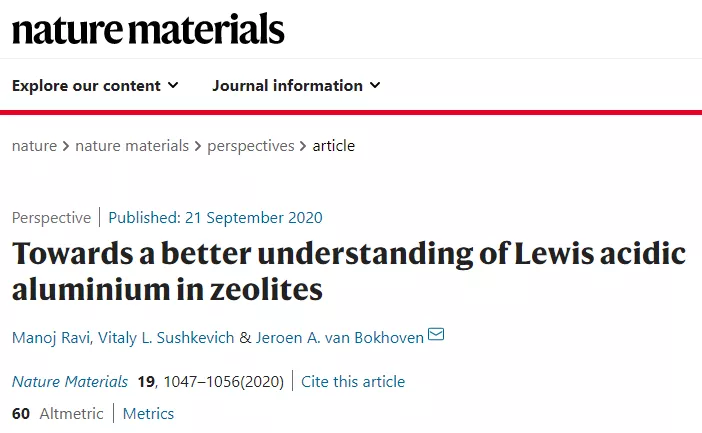Image resolution: width=702 pixels, height=433 pixels.
Task: Expand the Journal information menu
Action: tap(296, 85)
